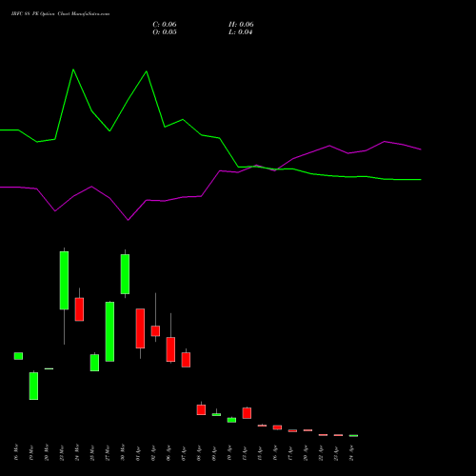
Task: Click the red candle above 08 Apr
Action: (x=201, y=409)
